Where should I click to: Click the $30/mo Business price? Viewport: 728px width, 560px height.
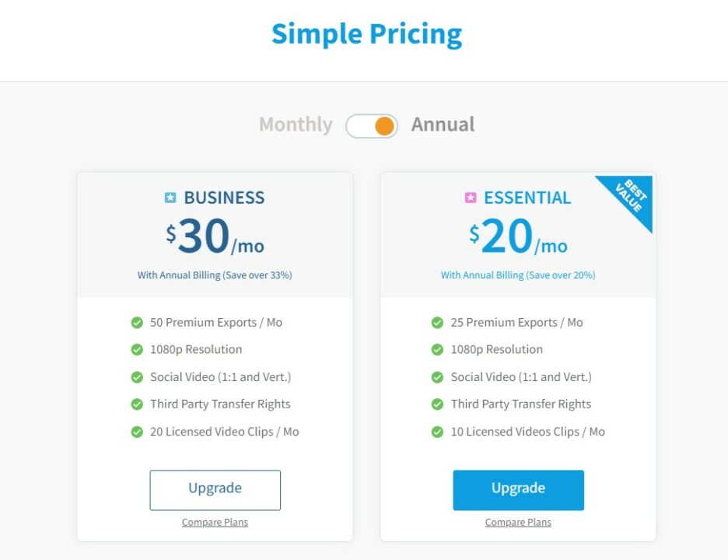coord(215,237)
